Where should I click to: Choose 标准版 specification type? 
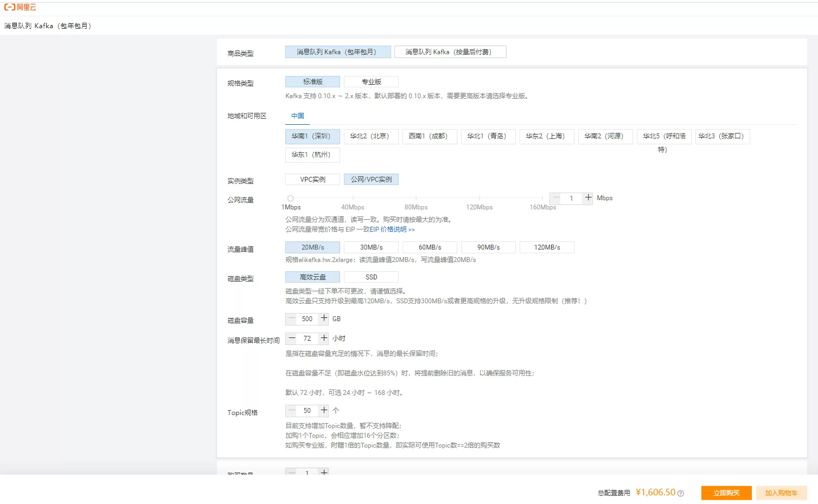pyautogui.click(x=312, y=81)
